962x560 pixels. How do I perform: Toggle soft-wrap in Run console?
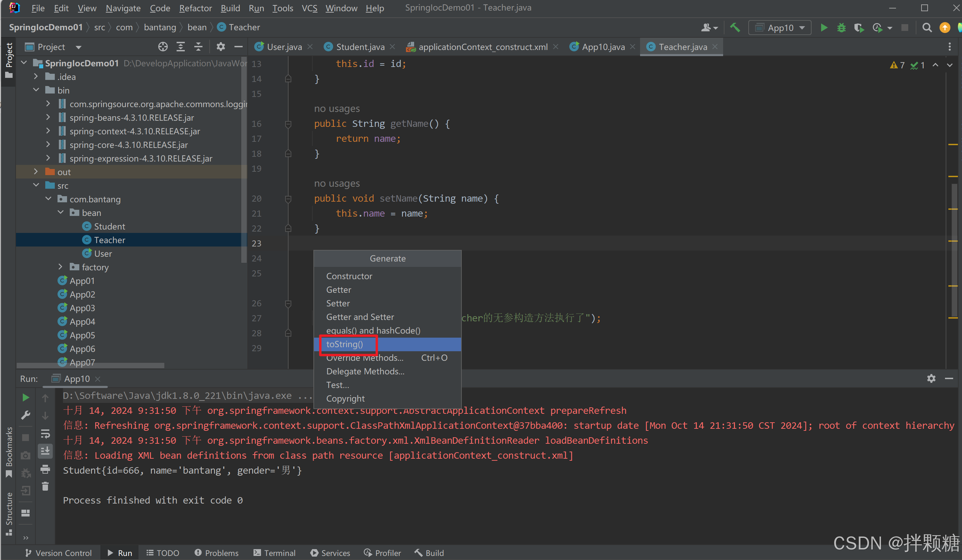45,434
